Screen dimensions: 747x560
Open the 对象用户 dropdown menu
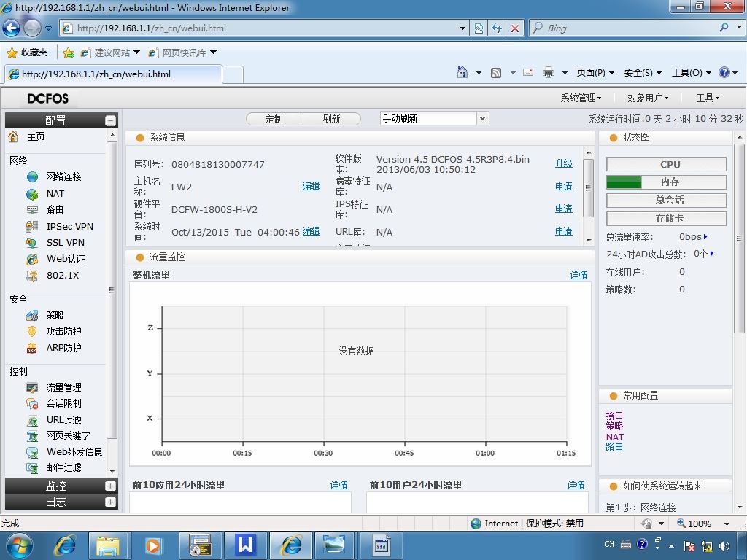(648, 98)
